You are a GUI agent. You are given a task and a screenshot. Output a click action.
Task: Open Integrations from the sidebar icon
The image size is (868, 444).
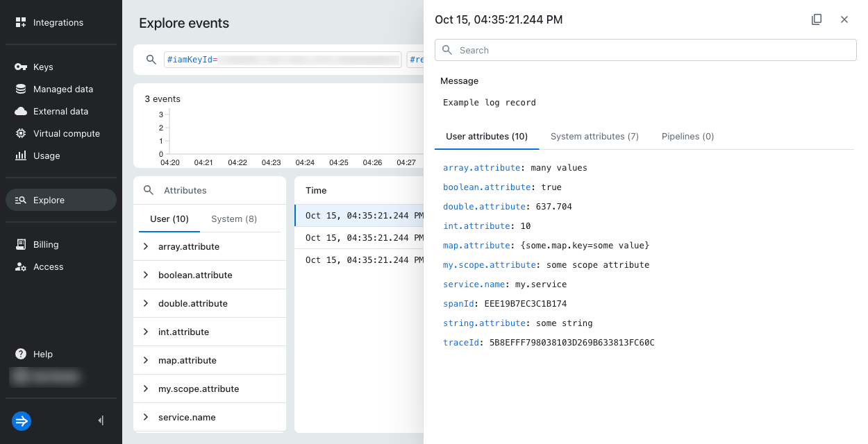click(21, 23)
